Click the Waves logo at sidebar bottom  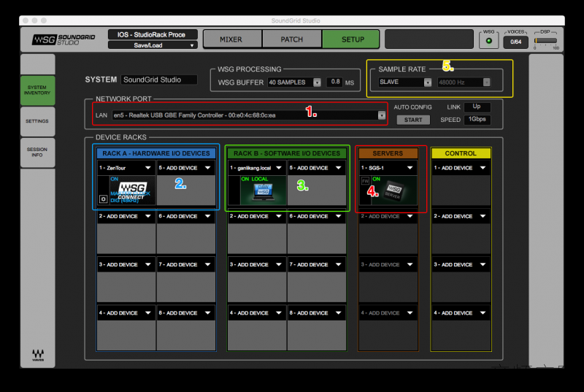(x=38, y=355)
